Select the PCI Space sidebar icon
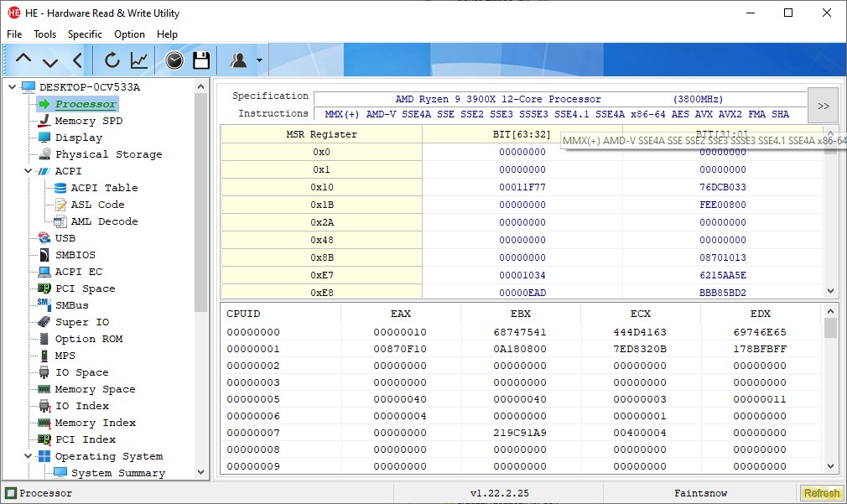The image size is (847, 504). [43, 288]
